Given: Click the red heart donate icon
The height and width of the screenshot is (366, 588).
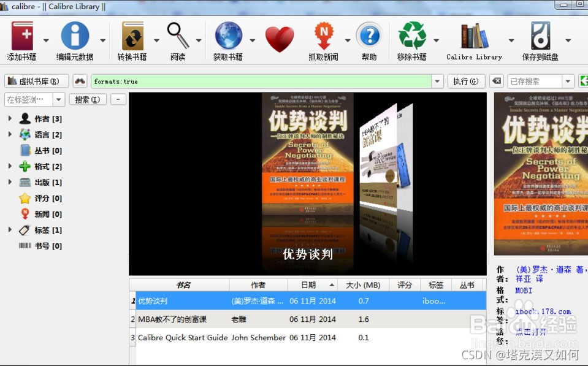Looking at the screenshot, I should pos(280,39).
